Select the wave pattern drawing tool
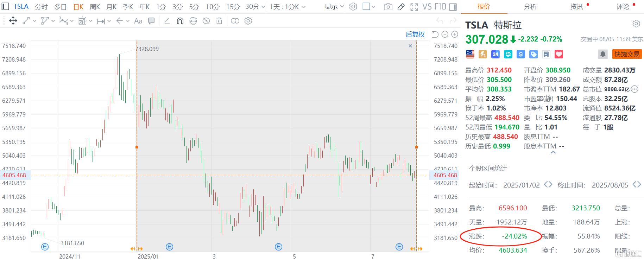This screenshot has width=644, height=260. tap(63, 21)
